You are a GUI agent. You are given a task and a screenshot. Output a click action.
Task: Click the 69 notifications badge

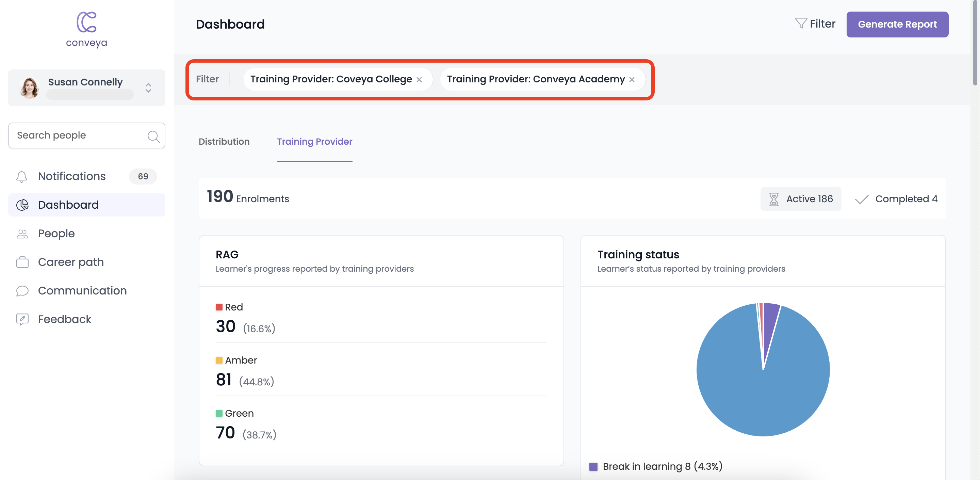pyautogui.click(x=143, y=176)
